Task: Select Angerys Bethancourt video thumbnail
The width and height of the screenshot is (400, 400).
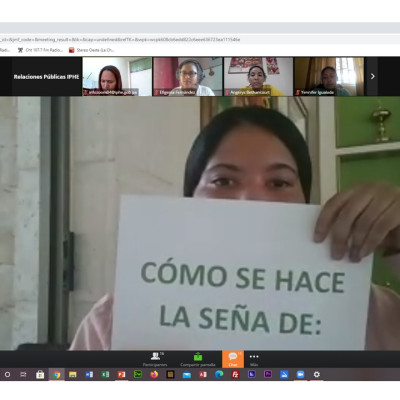Action: coord(258,77)
